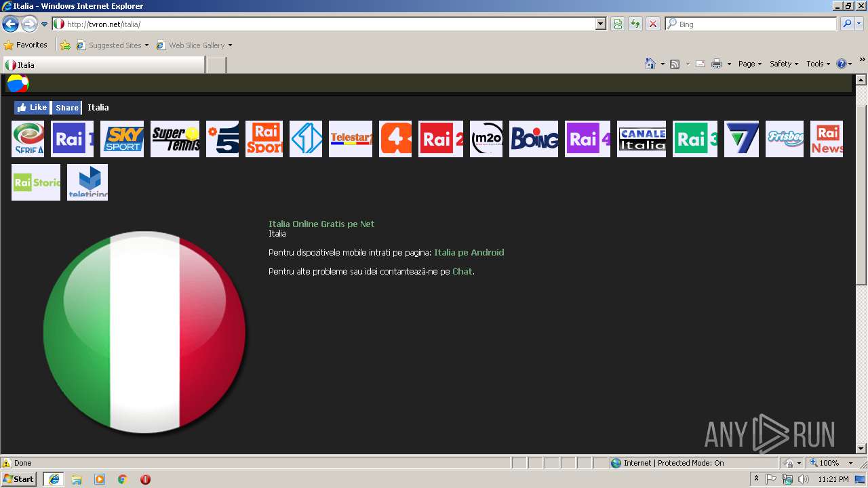Open the Rai Sport channel

tap(264, 139)
